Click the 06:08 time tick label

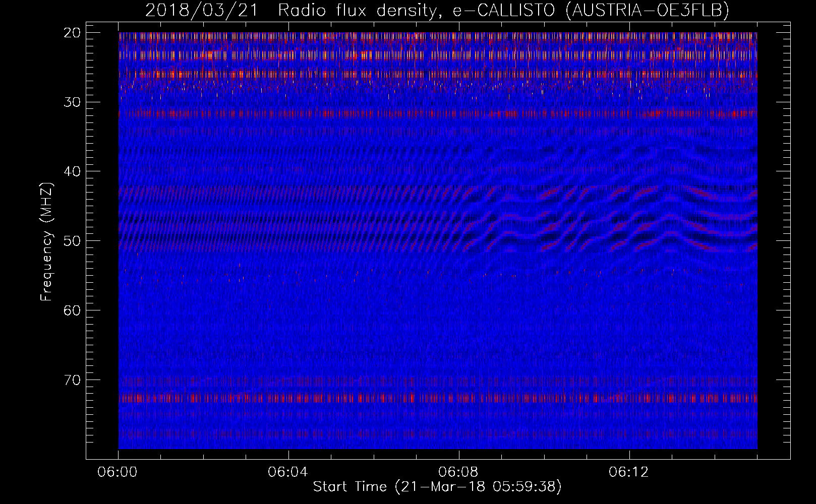point(458,472)
